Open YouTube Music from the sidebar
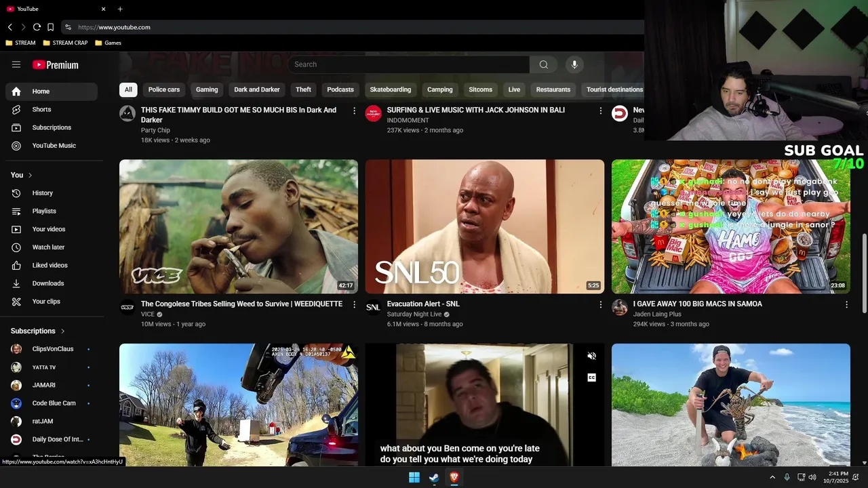 click(x=52, y=146)
